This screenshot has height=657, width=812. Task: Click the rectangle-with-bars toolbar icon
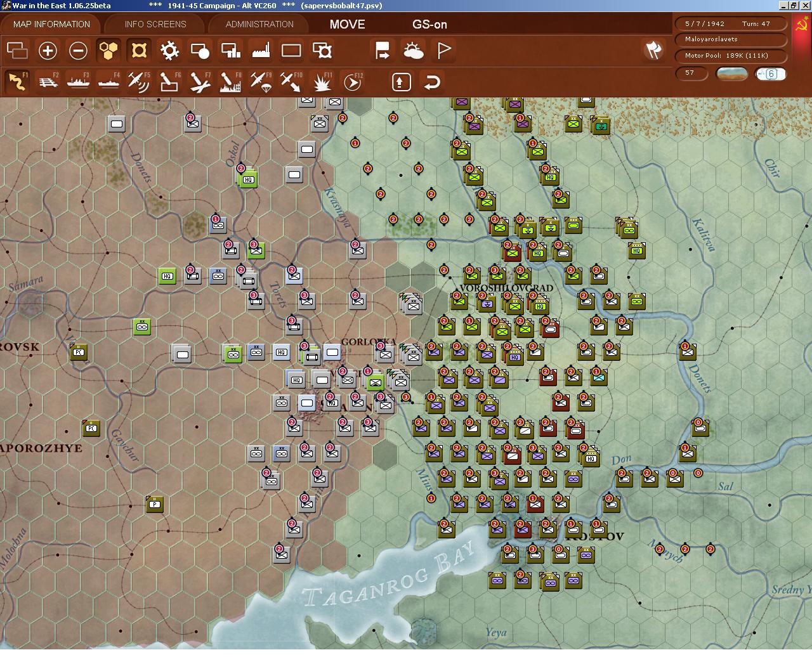[230, 50]
